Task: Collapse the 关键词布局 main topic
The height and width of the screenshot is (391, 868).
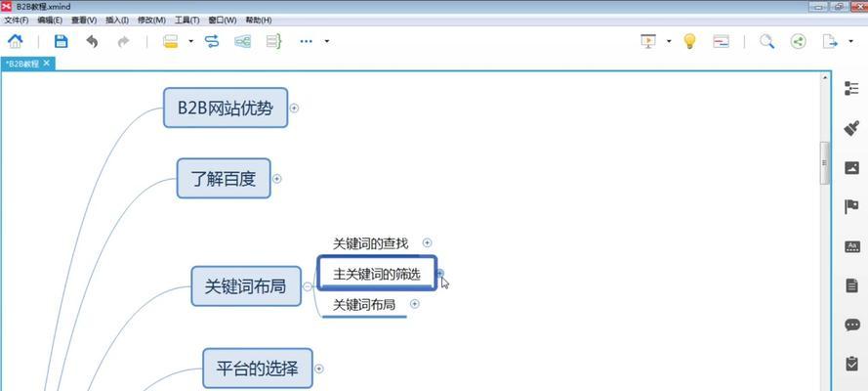Action: 308,286
